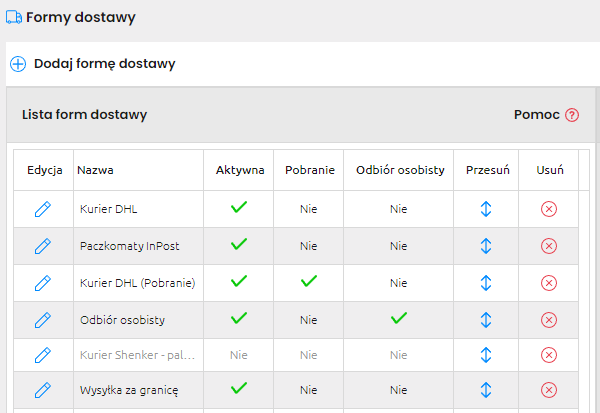Image resolution: width=600 pixels, height=413 pixels.
Task: Delete Kurier DHL (Pobranie) entry
Action: click(548, 282)
